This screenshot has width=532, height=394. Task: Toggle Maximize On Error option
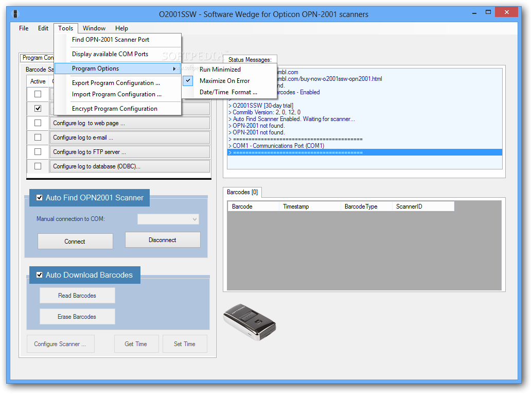[229, 81]
